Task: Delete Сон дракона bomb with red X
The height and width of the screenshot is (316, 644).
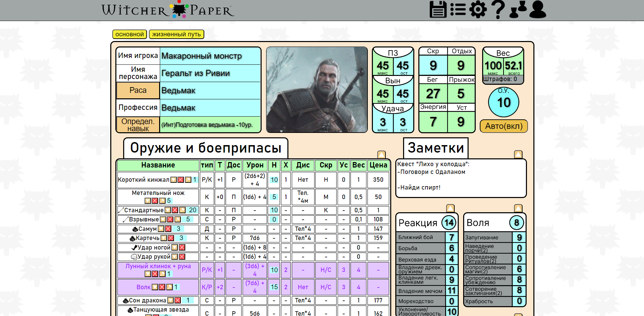Action: click(177, 300)
